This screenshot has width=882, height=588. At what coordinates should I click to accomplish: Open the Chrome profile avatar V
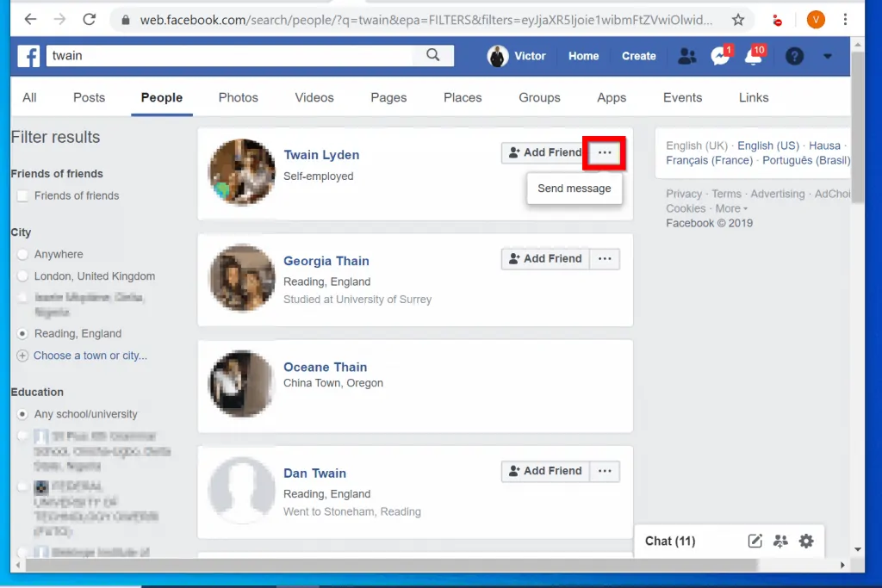[x=816, y=20]
